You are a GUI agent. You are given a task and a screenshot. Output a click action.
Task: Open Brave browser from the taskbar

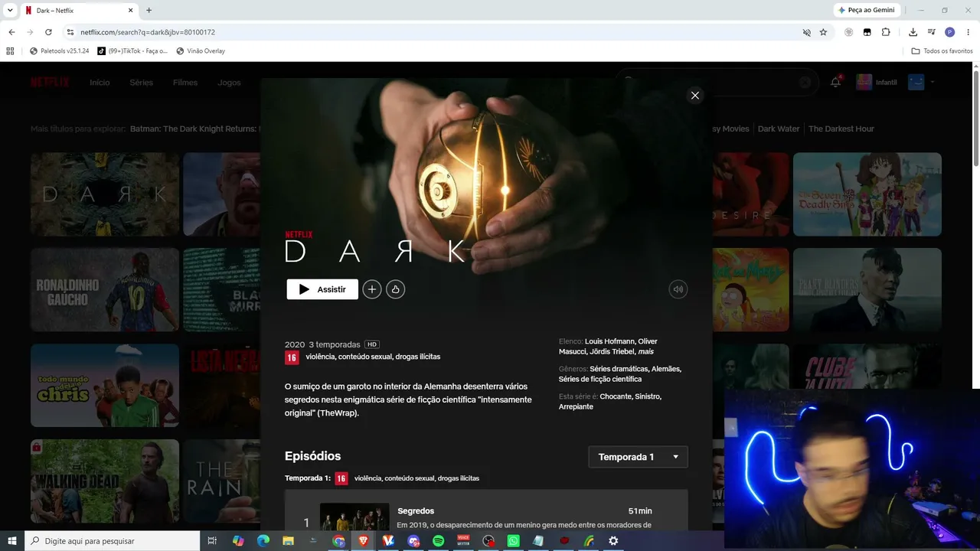point(364,541)
